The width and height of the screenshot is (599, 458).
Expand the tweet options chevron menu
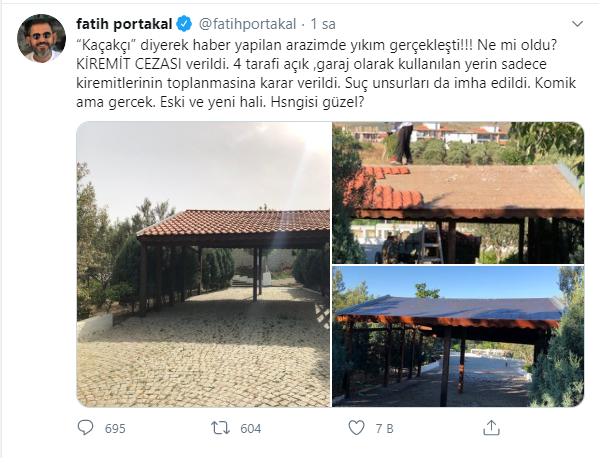[x=577, y=24]
